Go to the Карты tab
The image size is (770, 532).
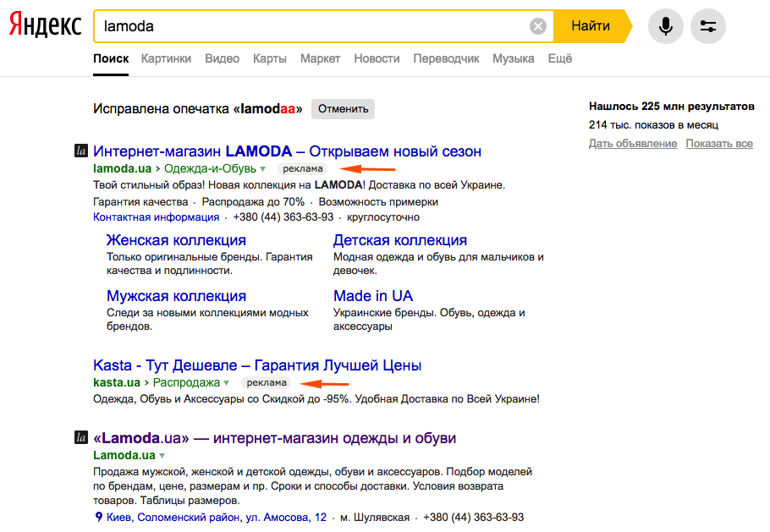pyautogui.click(x=270, y=59)
